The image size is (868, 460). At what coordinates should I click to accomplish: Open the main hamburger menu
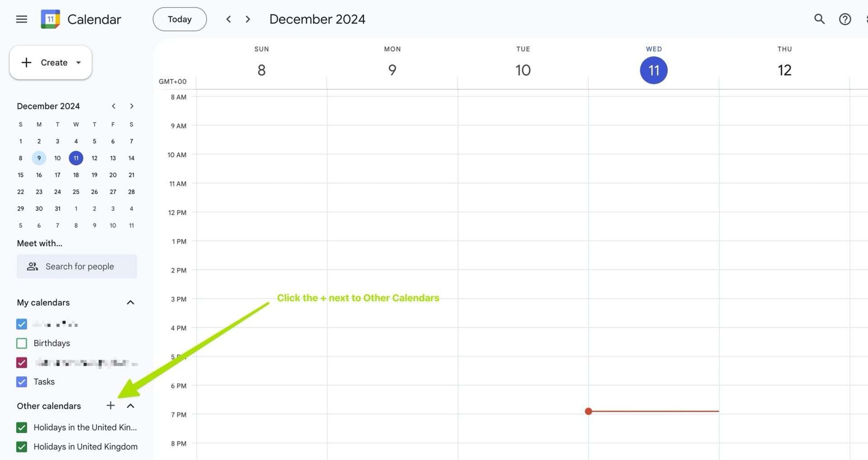pos(21,19)
